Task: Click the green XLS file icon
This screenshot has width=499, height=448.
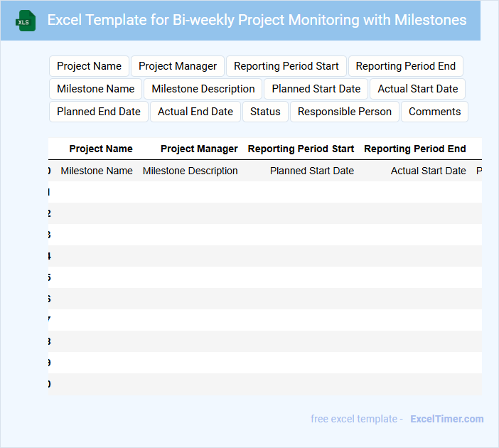Action: (x=26, y=21)
